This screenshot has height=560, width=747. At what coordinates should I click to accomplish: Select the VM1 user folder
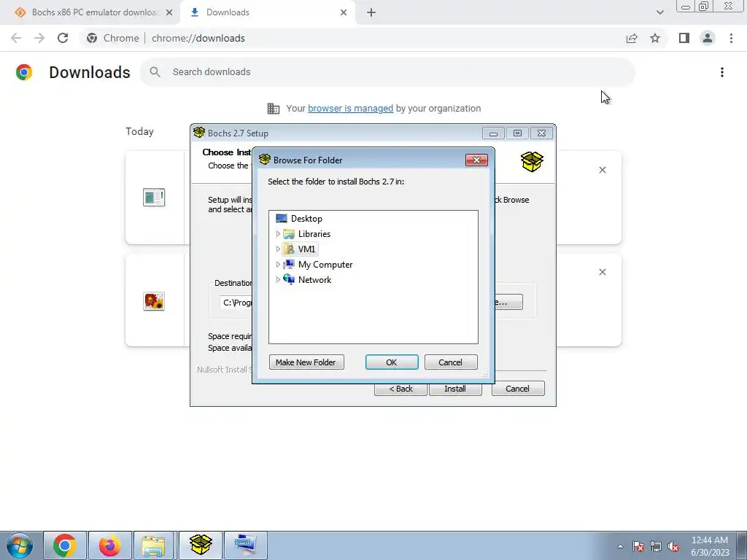(306, 249)
